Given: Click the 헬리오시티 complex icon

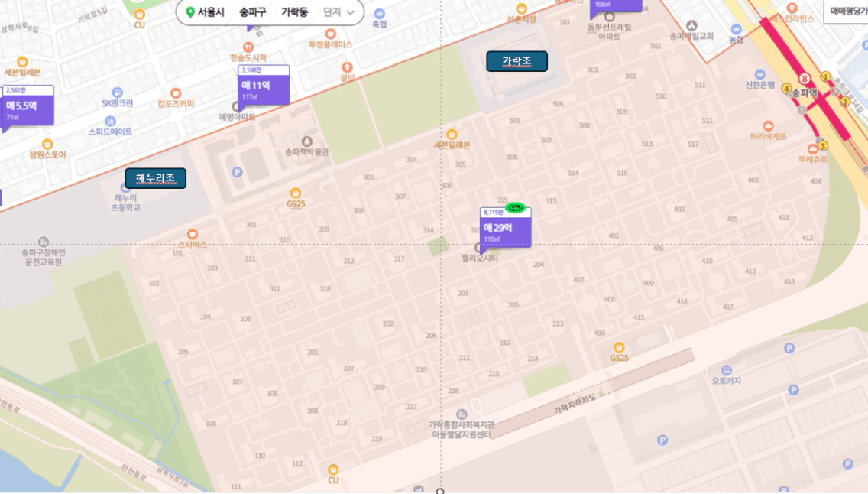Looking at the screenshot, I should click(478, 248).
